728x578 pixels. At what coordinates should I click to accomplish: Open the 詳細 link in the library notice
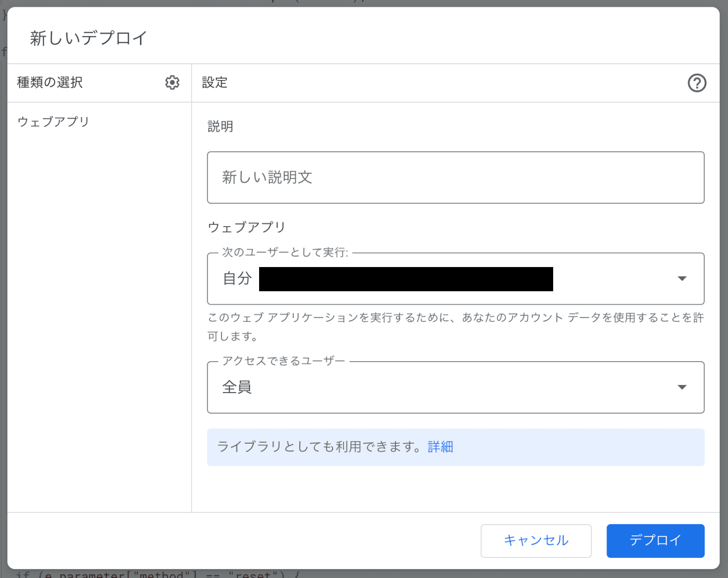(x=440, y=447)
